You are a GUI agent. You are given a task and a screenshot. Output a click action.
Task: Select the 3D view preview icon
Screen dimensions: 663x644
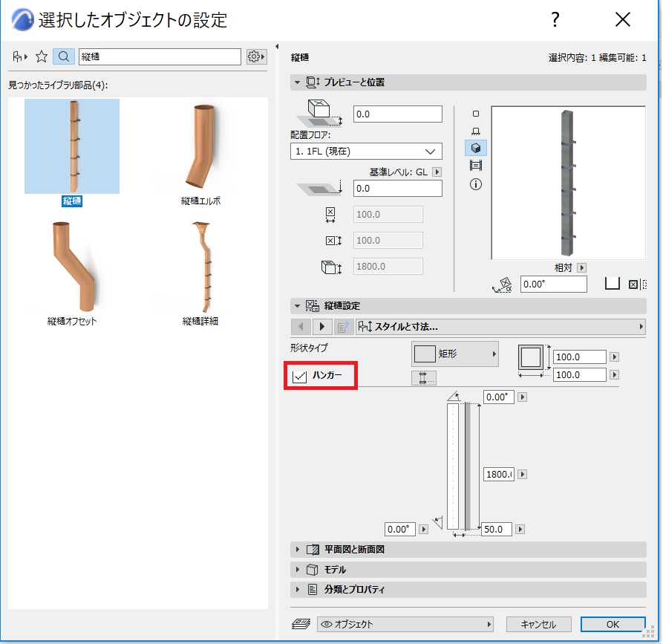pyautogui.click(x=476, y=148)
